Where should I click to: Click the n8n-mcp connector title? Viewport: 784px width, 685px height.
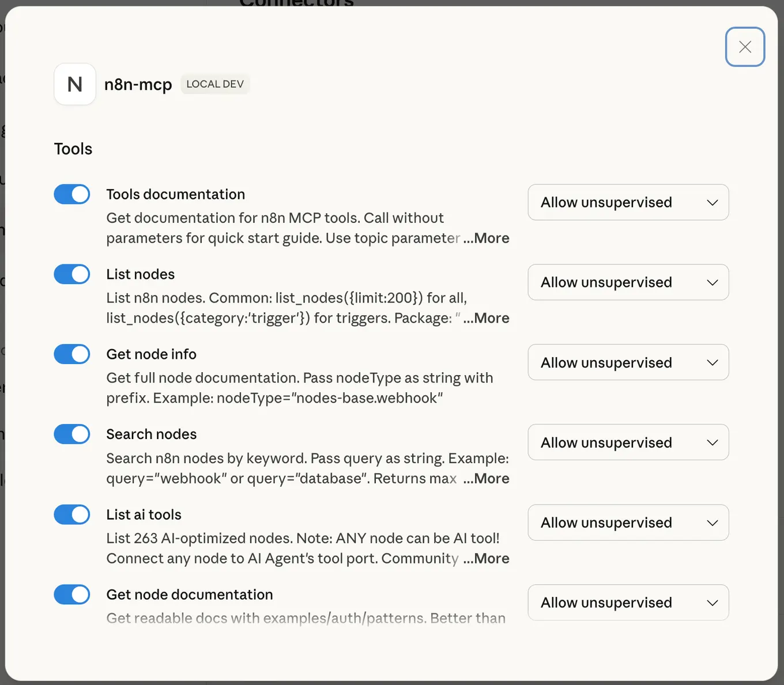pyautogui.click(x=138, y=85)
